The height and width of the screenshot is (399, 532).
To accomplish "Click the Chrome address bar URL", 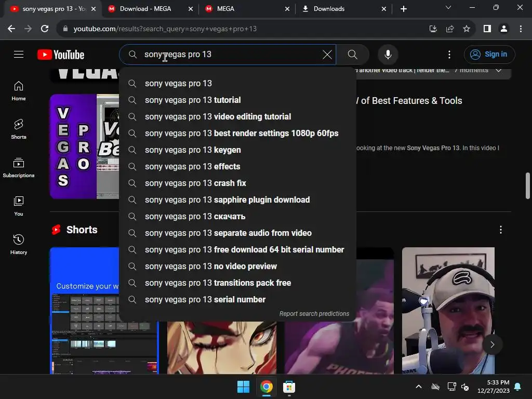I will (x=165, y=29).
